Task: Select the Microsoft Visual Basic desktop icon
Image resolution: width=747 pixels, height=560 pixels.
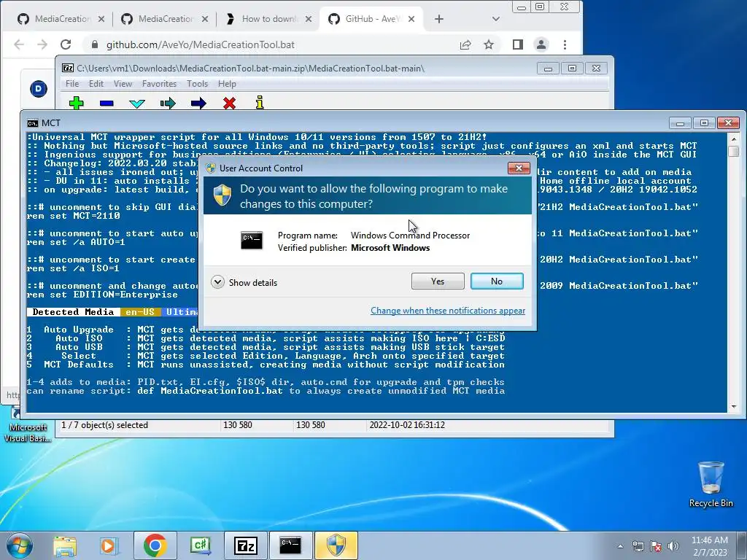Action: (x=28, y=426)
